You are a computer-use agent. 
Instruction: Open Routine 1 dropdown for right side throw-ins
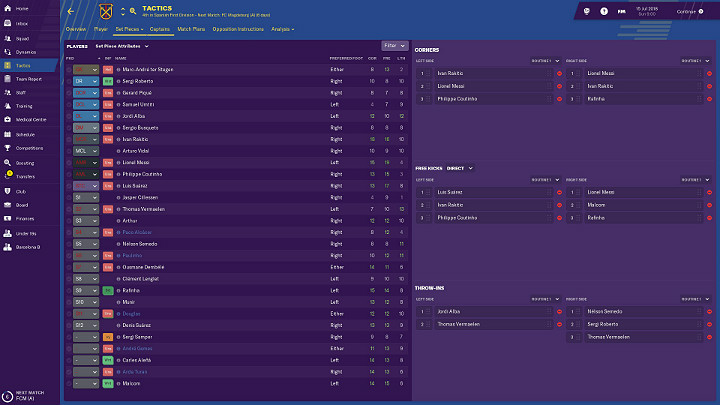[x=695, y=299]
